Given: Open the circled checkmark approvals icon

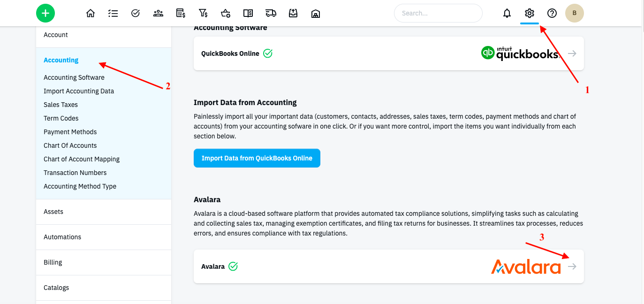Looking at the screenshot, I should click(x=136, y=13).
